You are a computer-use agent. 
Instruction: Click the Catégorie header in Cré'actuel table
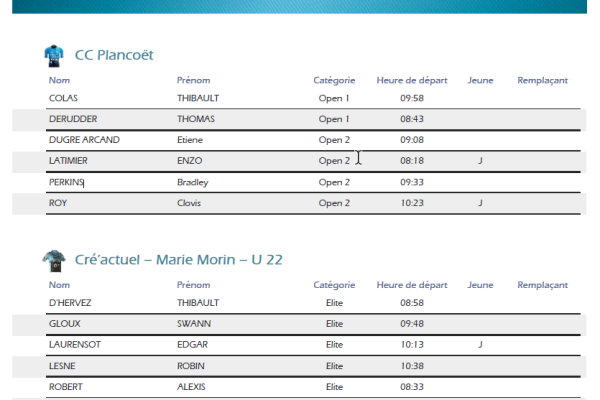pyautogui.click(x=334, y=286)
